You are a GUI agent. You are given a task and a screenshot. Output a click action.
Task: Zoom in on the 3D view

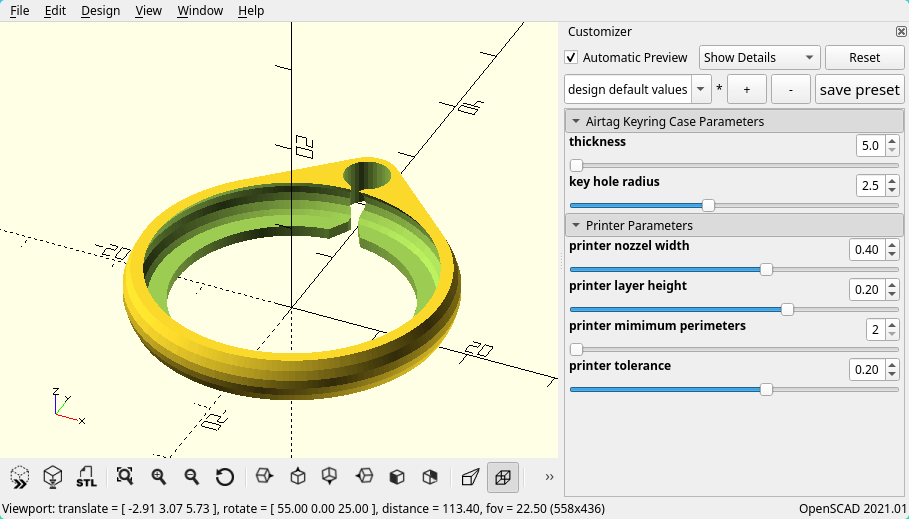(158, 477)
